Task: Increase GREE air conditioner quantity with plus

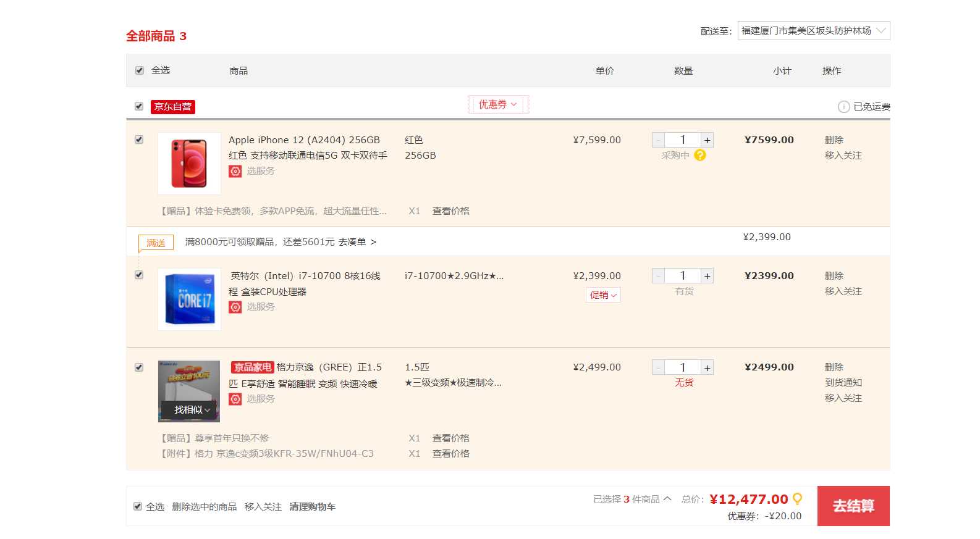Action: pyautogui.click(x=707, y=367)
